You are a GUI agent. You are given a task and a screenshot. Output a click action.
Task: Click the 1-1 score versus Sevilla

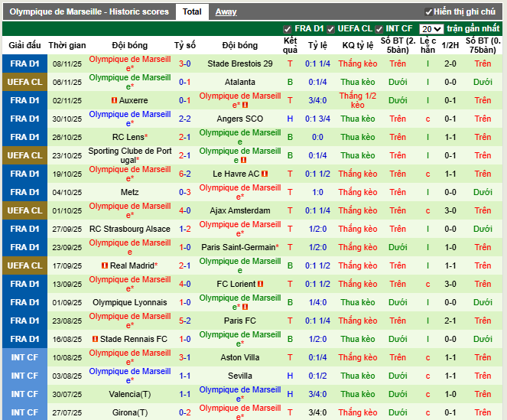[x=184, y=376]
